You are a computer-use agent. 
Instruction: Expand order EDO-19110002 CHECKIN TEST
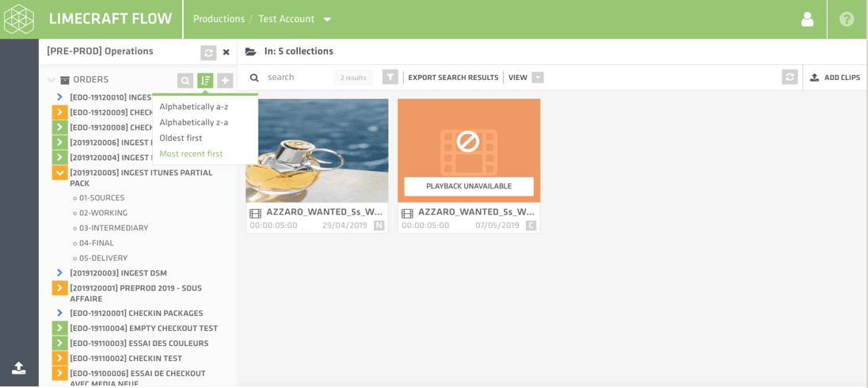[59, 359]
